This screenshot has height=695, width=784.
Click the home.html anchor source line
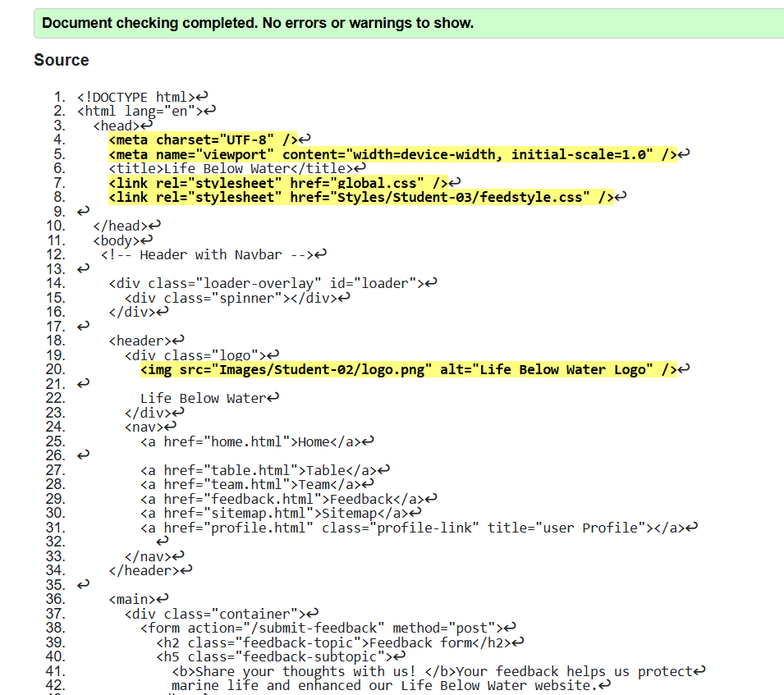pos(250,441)
